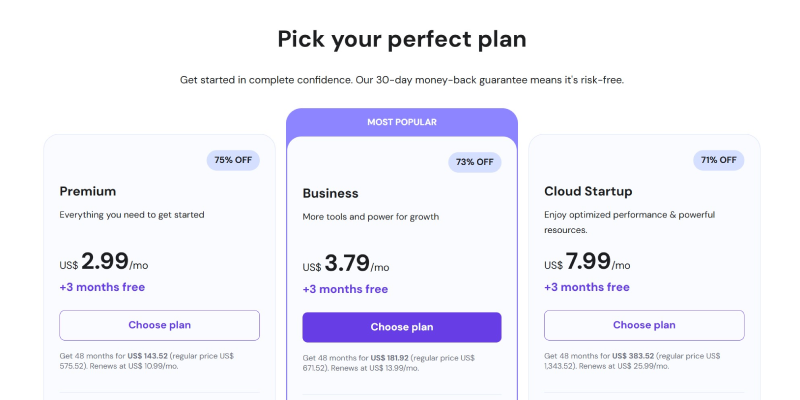800x400 pixels.
Task: Click the 73% OFF discount badge
Action: click(x=475, y=162)
